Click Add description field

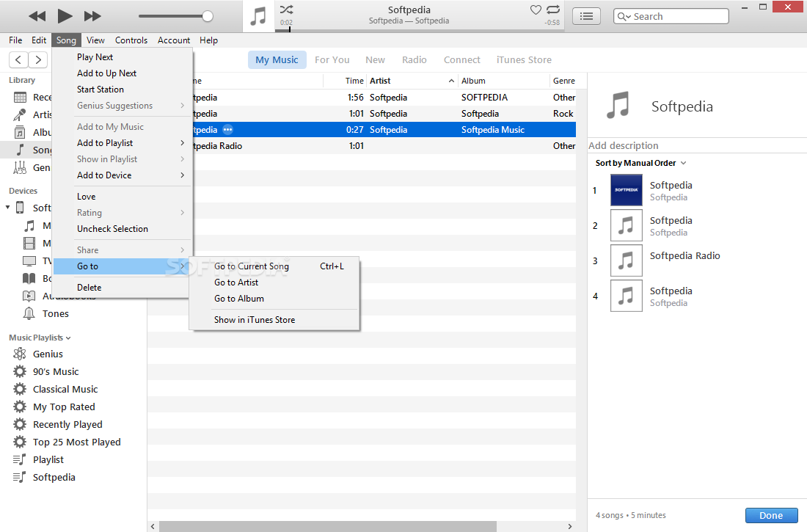tap(697, 146)
